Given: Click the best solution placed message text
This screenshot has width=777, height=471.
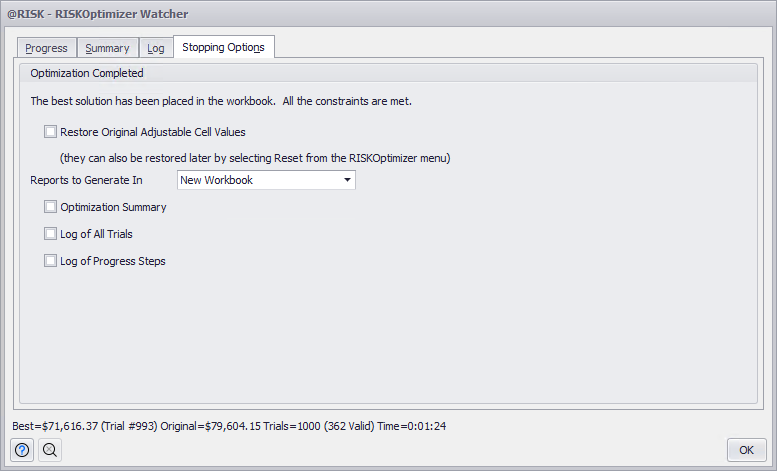Looking at the screenshot, I should tap(221, 101).
